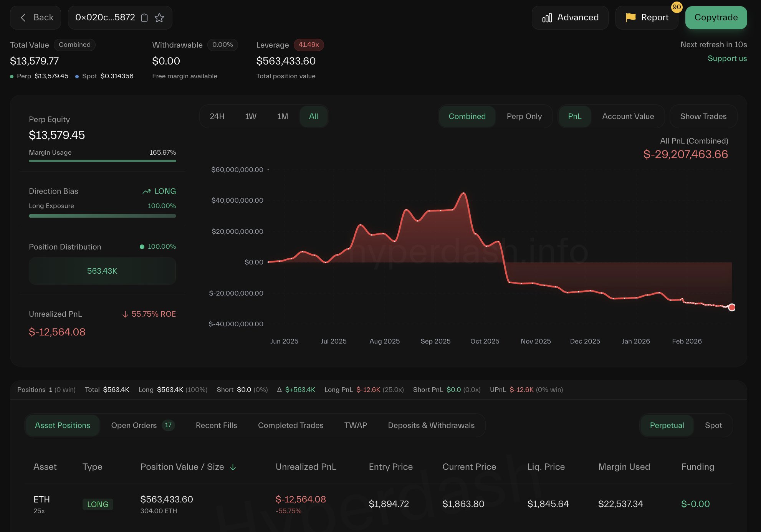This screenshot has height=532, width=761.
Task: Click the flag icon on Report
Action: [x=630, y=18]
